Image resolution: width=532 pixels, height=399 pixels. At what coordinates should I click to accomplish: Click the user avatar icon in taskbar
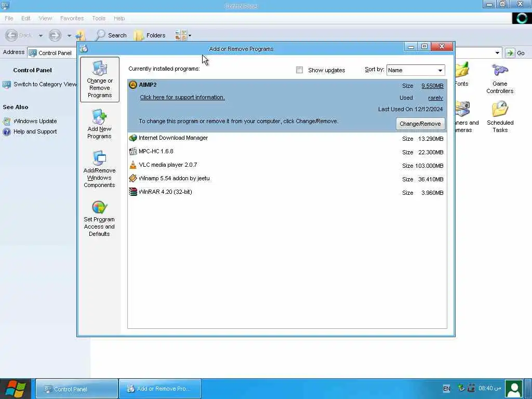(x=514, y=389)
